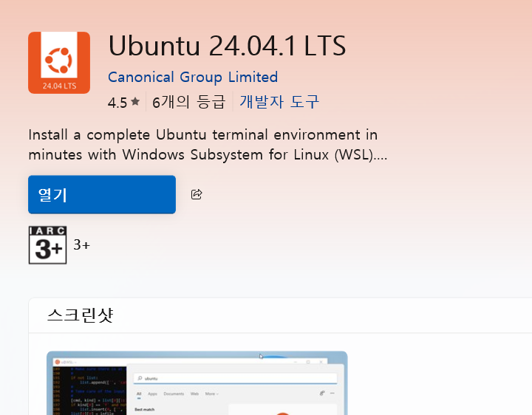Click the Ubuntu 24.04 LTS app icon

pyautogui.click(x=59, y=63)
